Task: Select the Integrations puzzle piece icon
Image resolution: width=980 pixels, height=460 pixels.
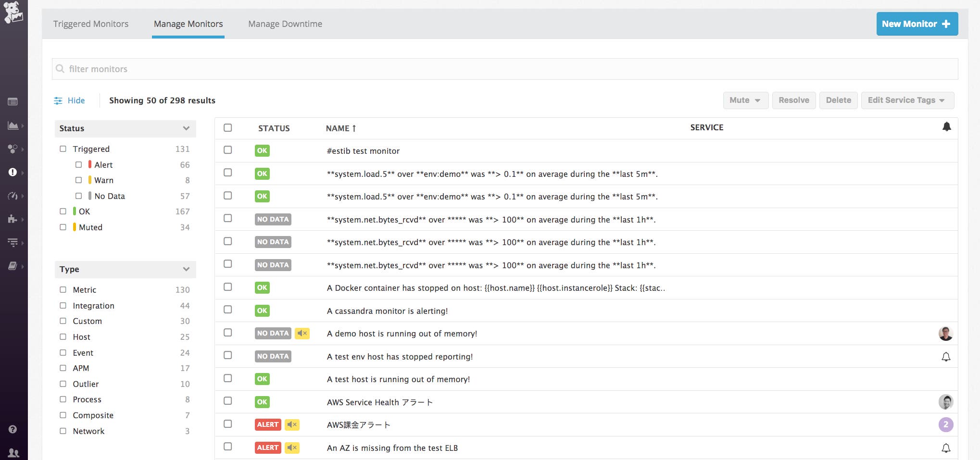Action: click(x=13, y=220)
